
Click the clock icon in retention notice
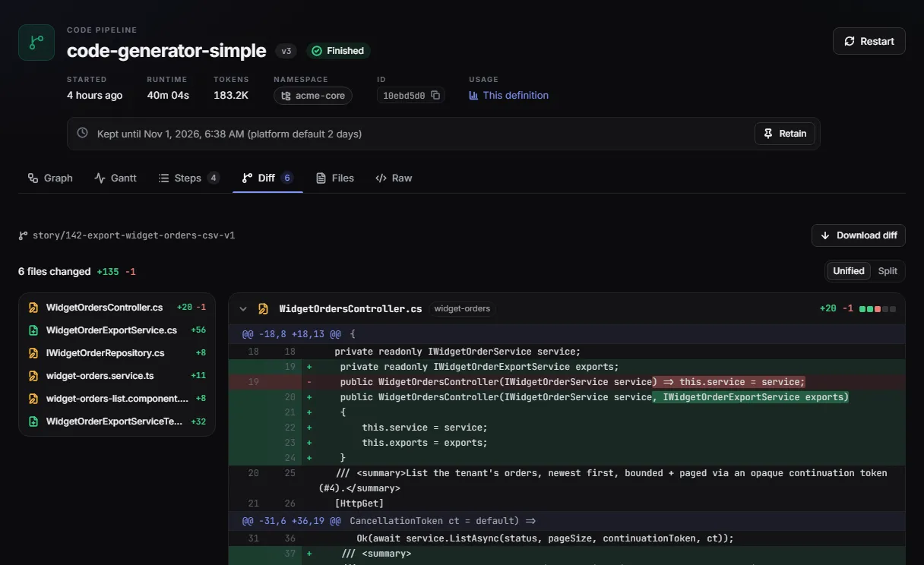[x=84, y=134]
